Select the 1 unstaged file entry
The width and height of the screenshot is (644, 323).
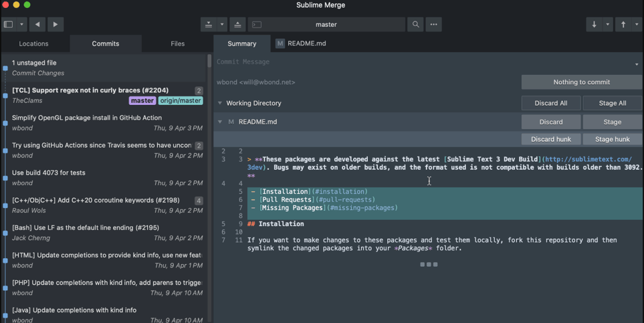tap(104, 68)
